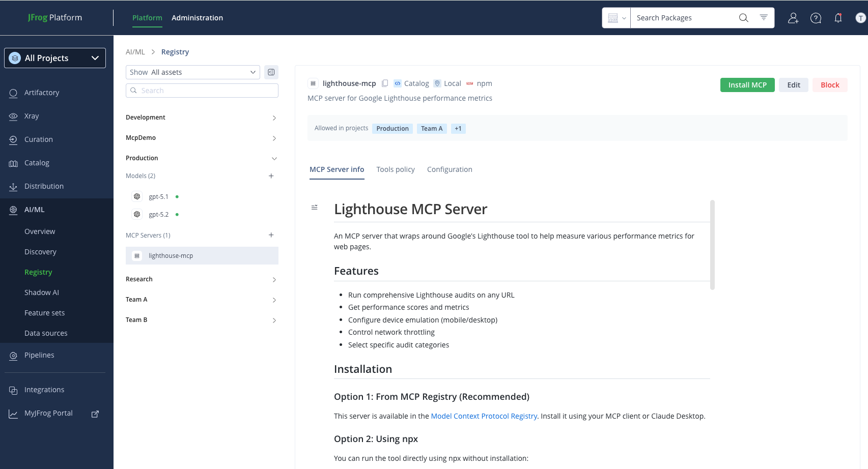The width and height of the screenshot is (868, 469).
Task: Open the user profile avatar
Action: [x=860, y=18]
